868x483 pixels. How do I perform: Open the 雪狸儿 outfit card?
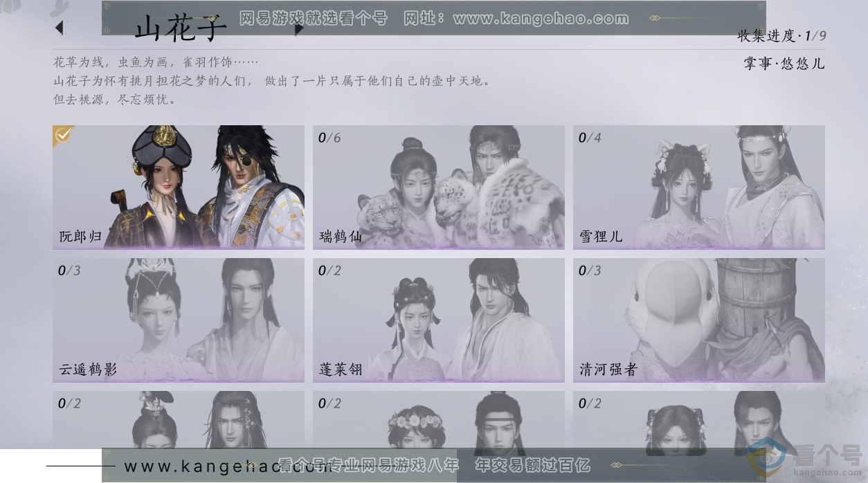coord(699,187)
